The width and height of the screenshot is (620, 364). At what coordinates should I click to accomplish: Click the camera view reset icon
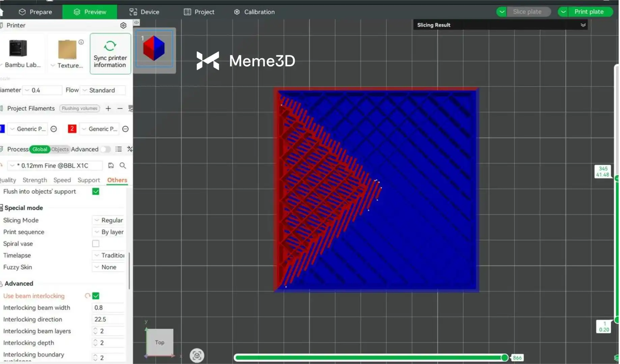click(x=197, y=356)
